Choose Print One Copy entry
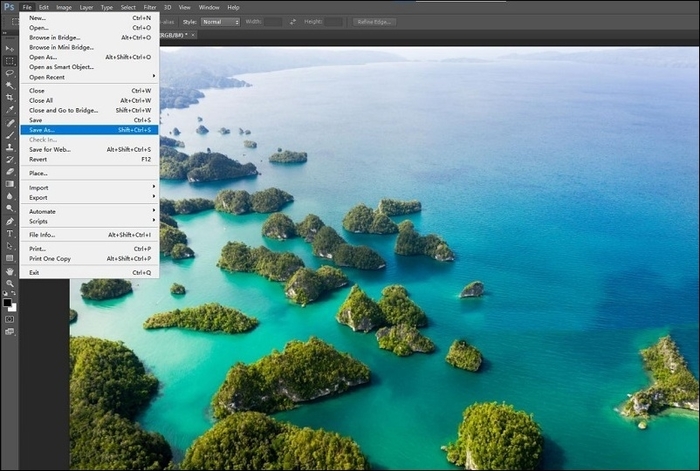This screenshot has width=700, height=471. pyautogui.click(x=89, y=258)
